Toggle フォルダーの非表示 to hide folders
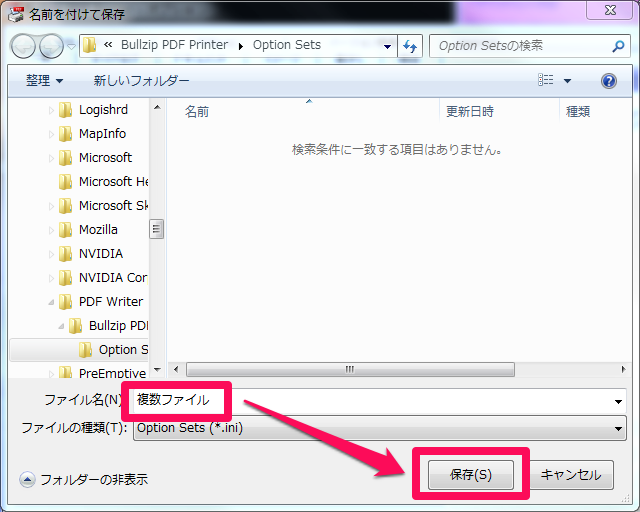 [84, 479]
